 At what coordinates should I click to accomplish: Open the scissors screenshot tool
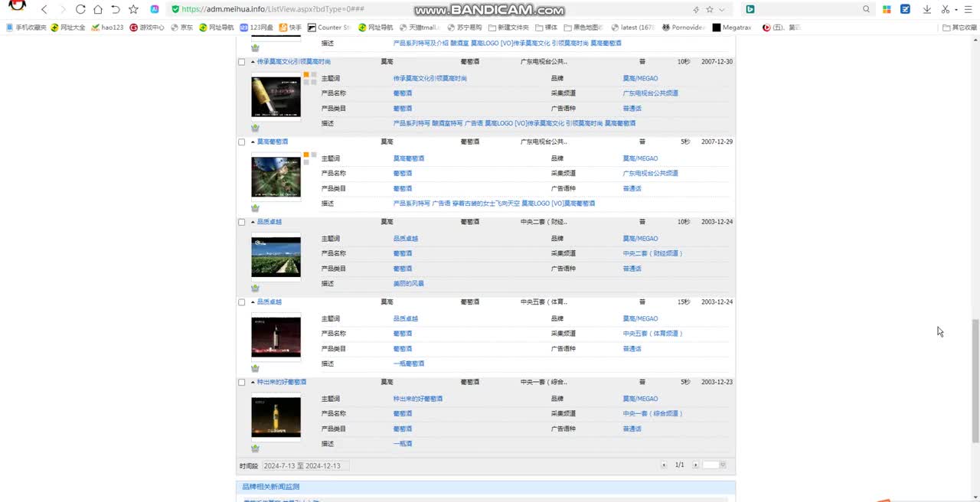pyautogui.click(x=945, y=9)
